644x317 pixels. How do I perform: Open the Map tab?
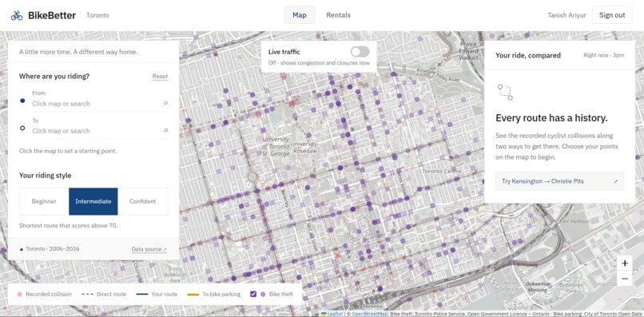[300, 15]
